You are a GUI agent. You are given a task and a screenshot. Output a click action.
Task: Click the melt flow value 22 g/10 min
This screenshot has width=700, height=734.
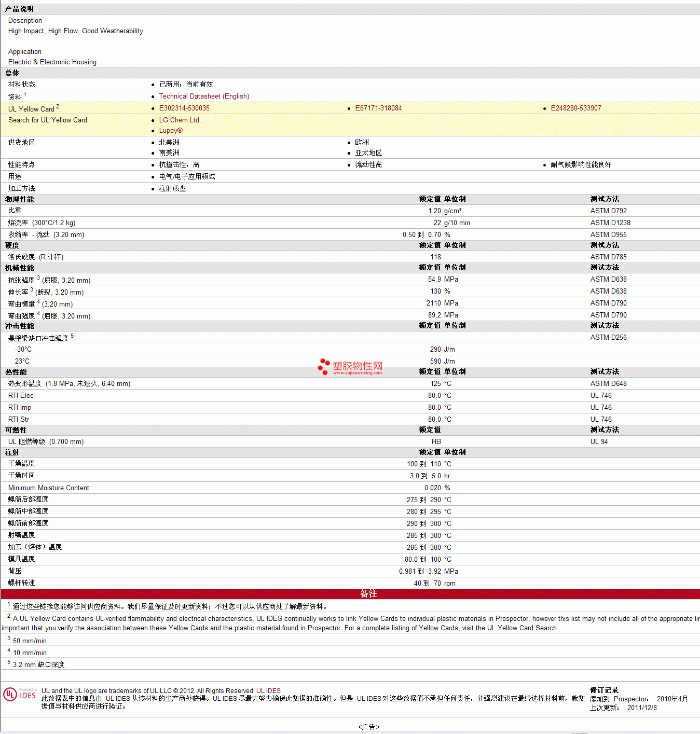451,223
